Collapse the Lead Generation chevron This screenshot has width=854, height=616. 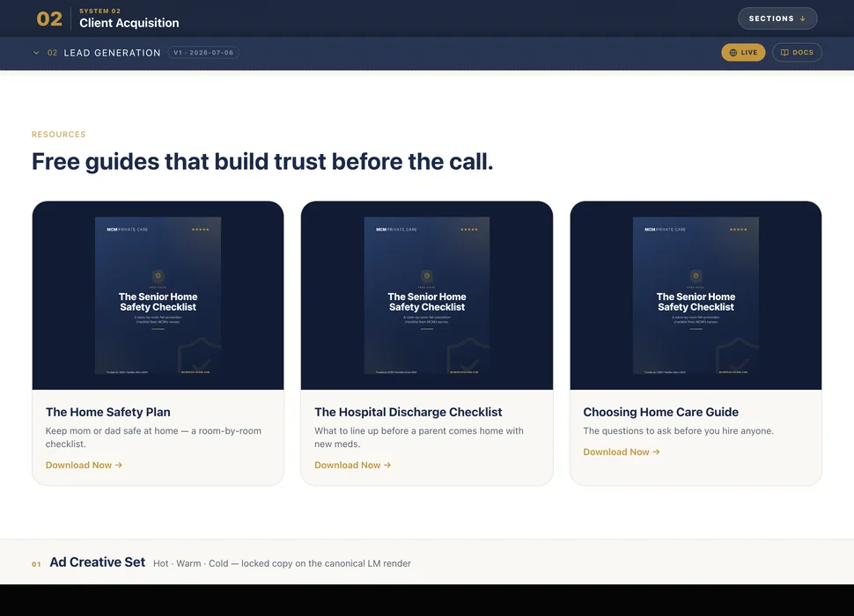coord(36,53)
